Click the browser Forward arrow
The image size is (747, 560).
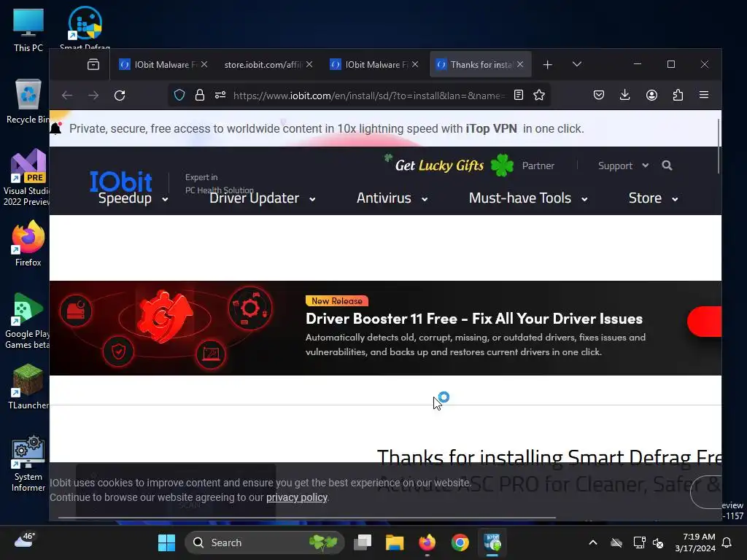pyautogui.click(x=93, y=96)
